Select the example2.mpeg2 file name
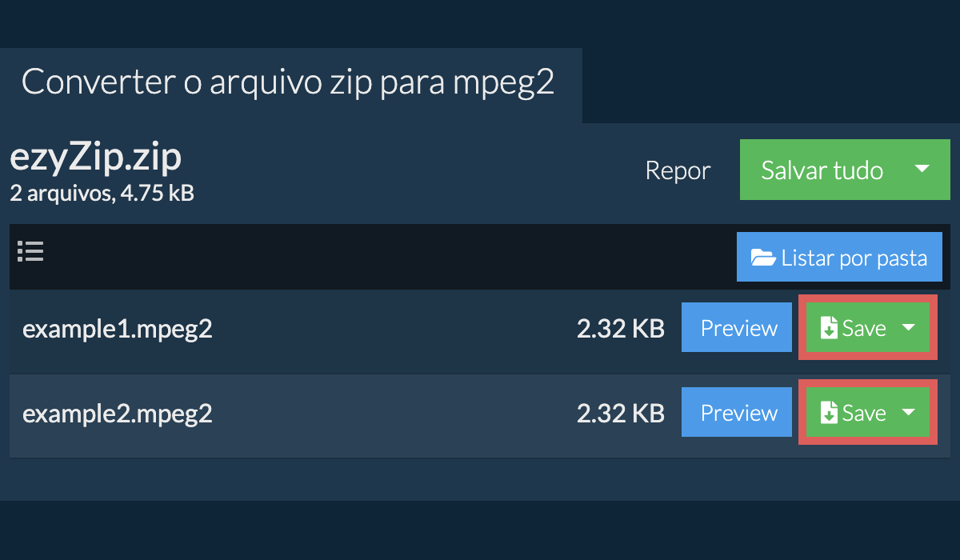Viewport: 960px width, 560px height. (118, 413)
